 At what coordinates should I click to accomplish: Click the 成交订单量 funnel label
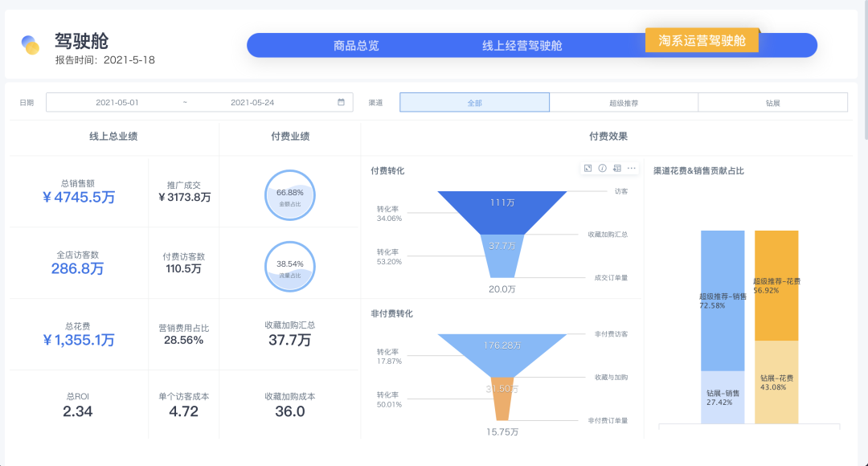611,278
